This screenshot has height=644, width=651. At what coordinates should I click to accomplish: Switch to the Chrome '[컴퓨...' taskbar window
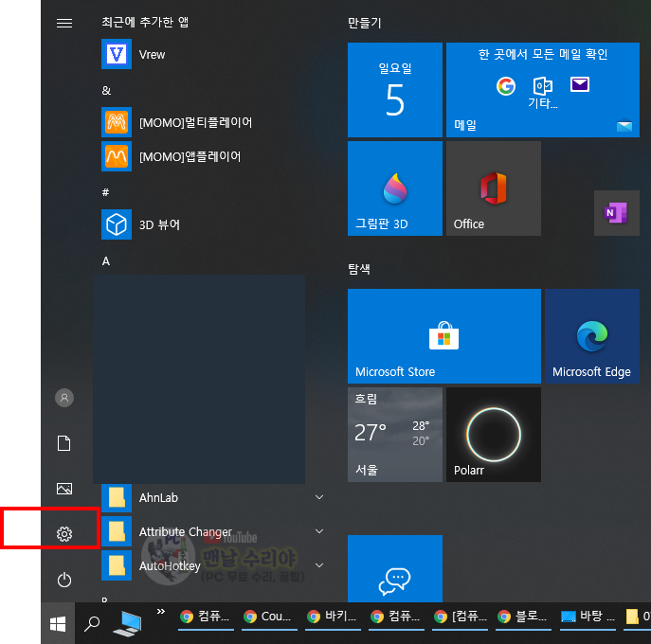tap(460, 617)
